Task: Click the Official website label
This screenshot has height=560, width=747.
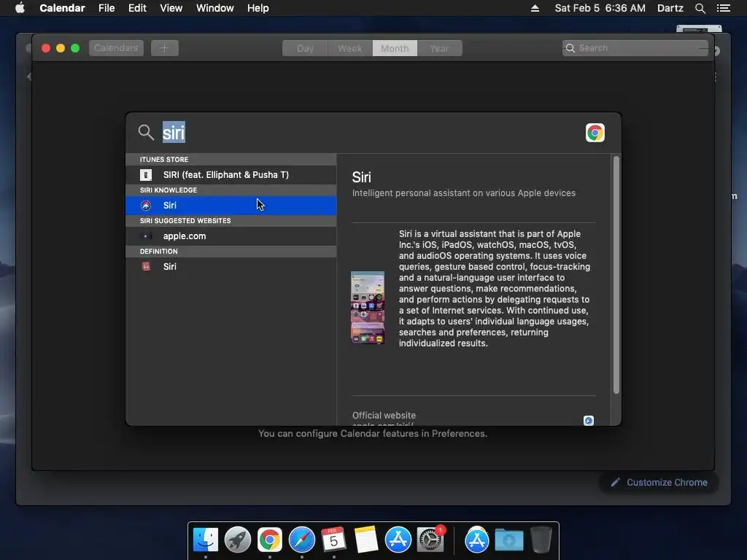Action: pyautogui.click(x=384, y=415)
